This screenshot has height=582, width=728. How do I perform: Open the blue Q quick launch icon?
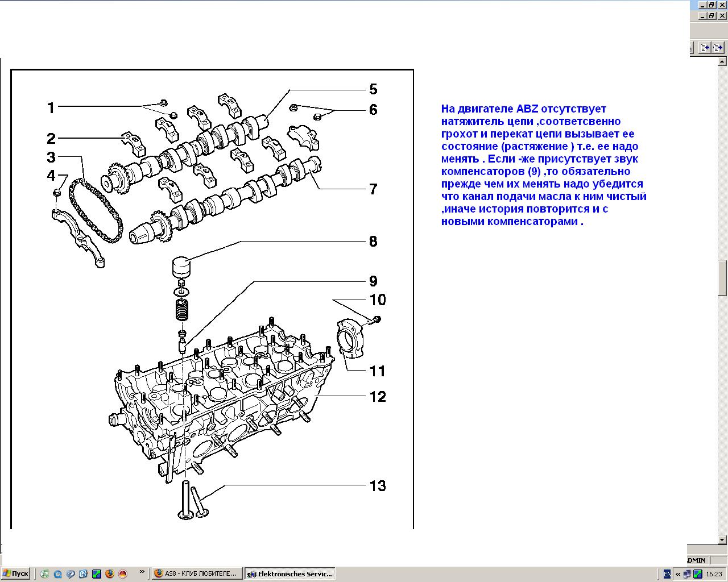(57, 574)
